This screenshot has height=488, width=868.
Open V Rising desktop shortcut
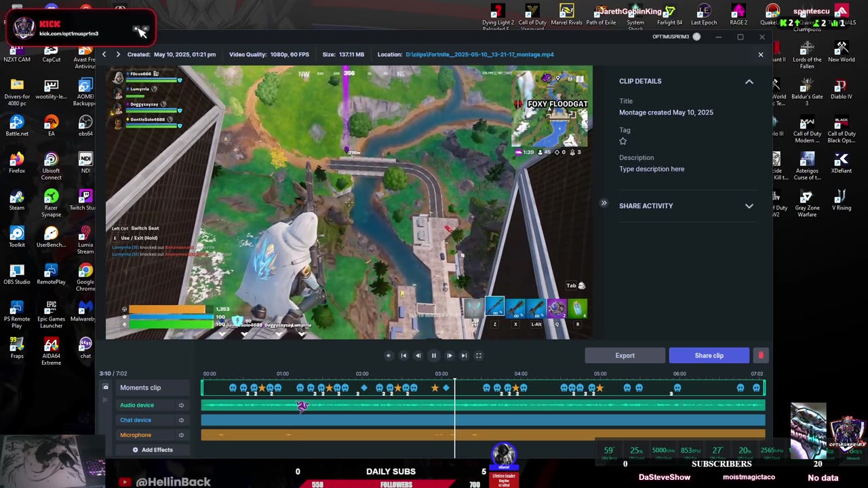(842, 199)
